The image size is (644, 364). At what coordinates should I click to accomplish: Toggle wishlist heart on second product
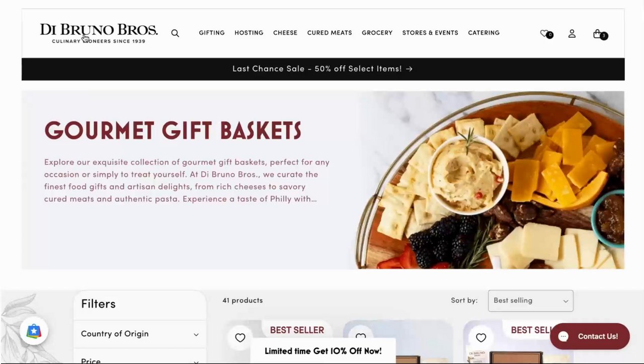(361, 336)
